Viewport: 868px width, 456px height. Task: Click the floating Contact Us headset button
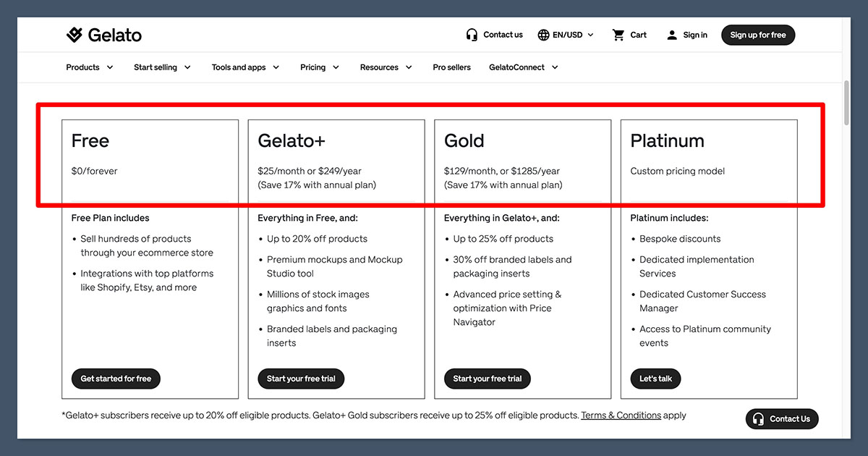(x=782, y=418)
